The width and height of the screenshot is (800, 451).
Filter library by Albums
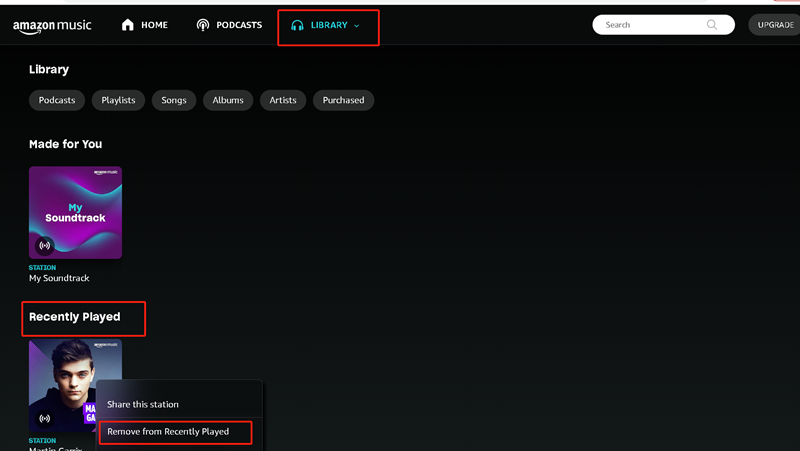click(228, 100)
